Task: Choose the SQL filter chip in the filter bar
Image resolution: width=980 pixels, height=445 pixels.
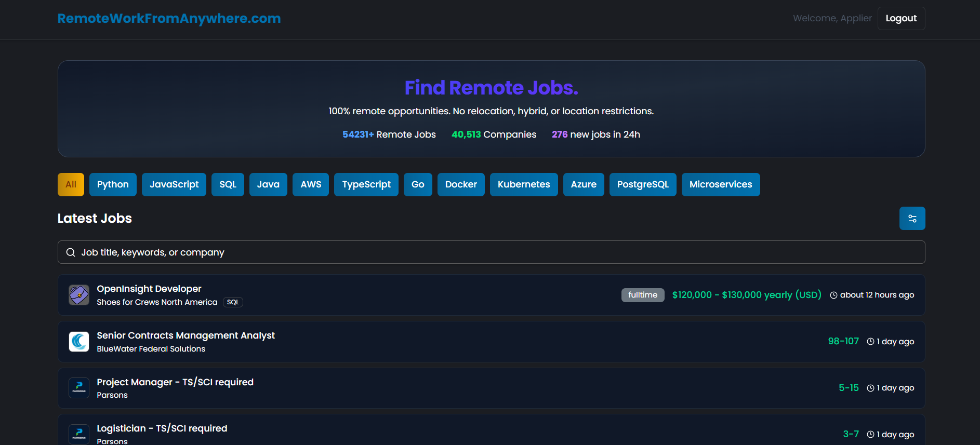Action: pyautogui.click(x=228, y=184)
